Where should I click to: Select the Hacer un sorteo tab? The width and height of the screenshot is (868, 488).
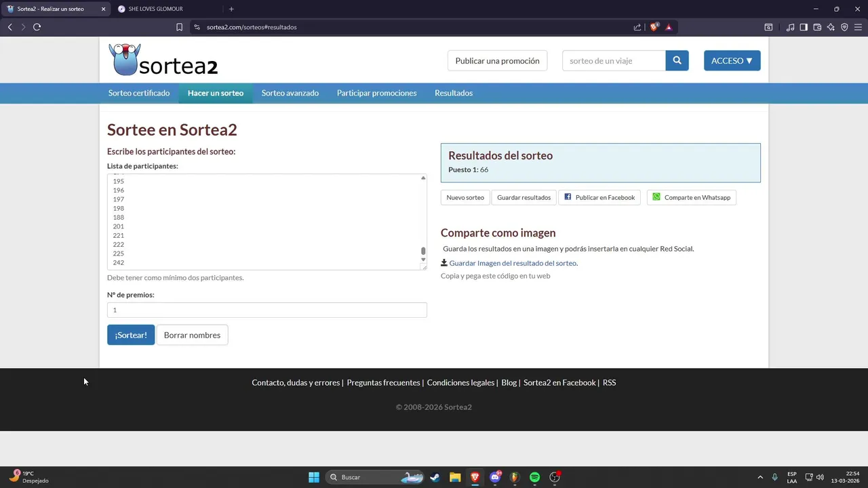point(216,93)
